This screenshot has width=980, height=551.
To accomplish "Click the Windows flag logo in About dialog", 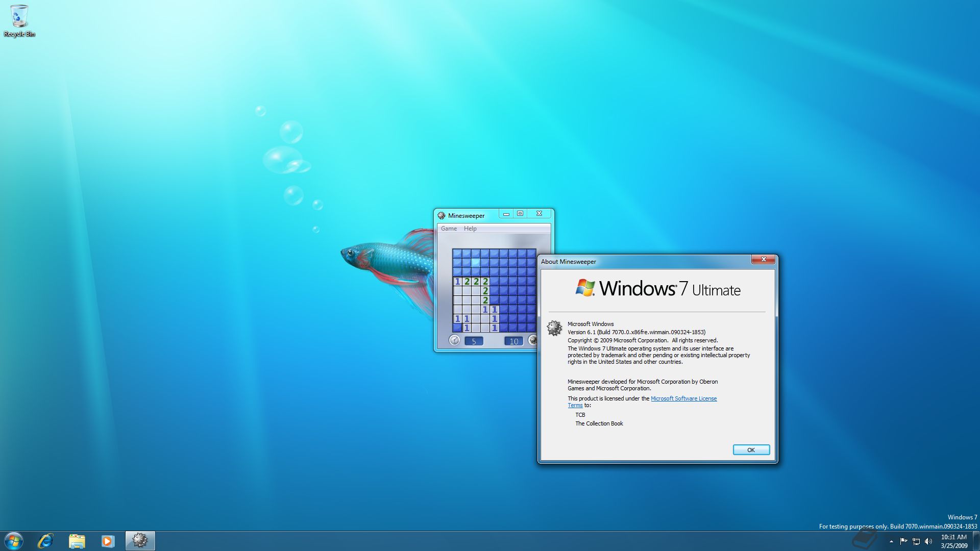I will click(585, 288).
